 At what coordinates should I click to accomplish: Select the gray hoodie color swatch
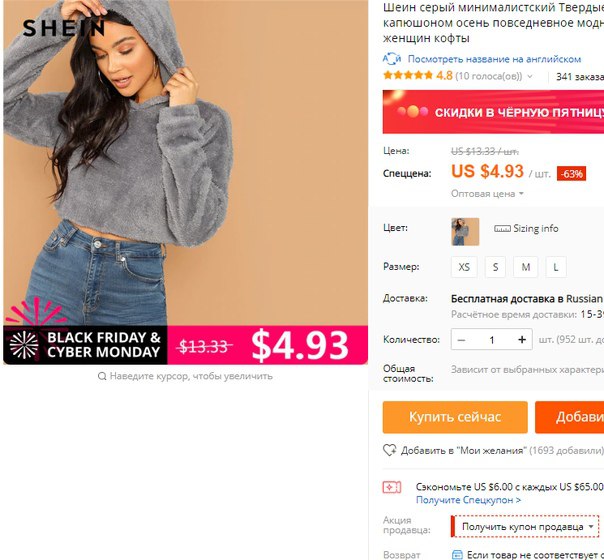[x=465, y=231]
